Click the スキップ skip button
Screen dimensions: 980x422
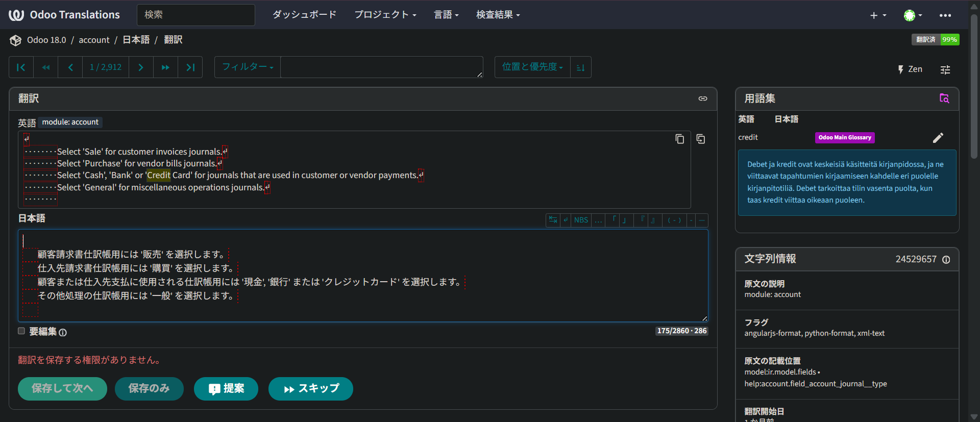pos(311,389)
